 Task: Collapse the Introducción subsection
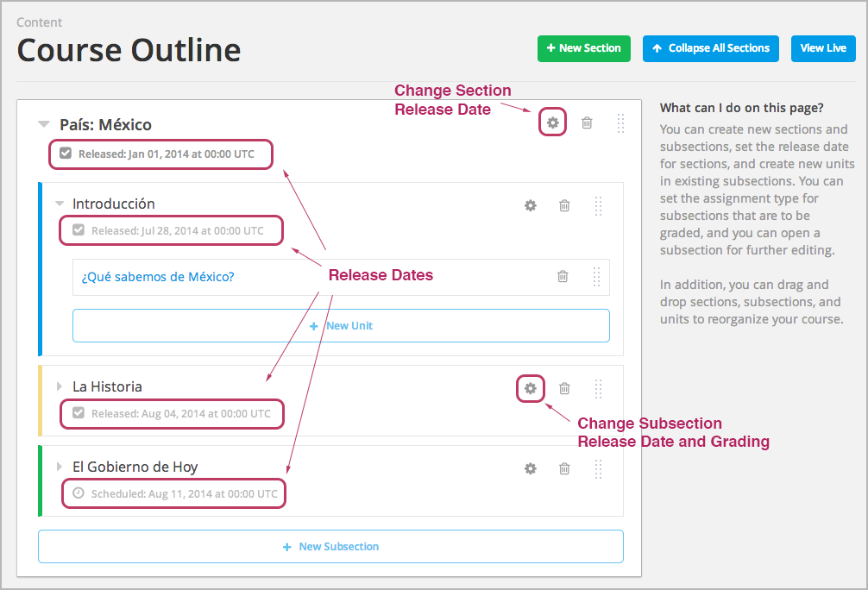click(x=60, y=204)
